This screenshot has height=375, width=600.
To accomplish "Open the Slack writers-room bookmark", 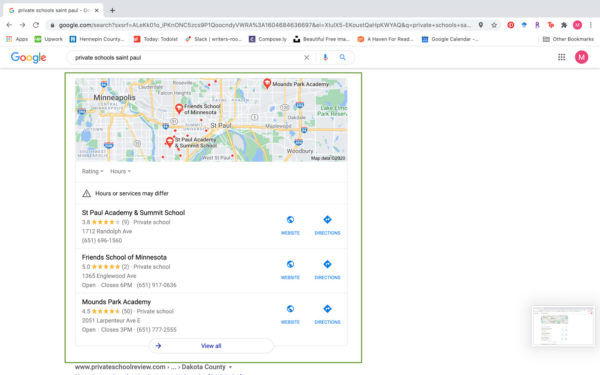I will (x=214, y=39).
